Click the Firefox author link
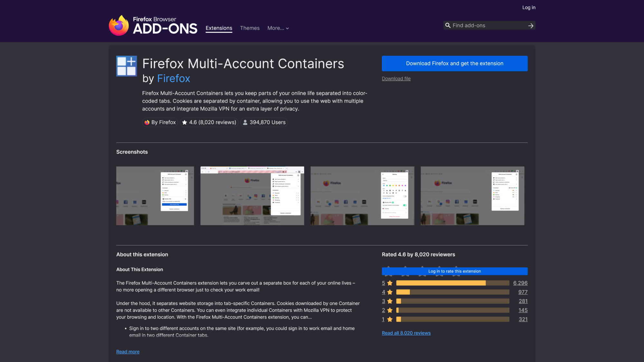This screenshot has width=644, height=362. (174, 79)
